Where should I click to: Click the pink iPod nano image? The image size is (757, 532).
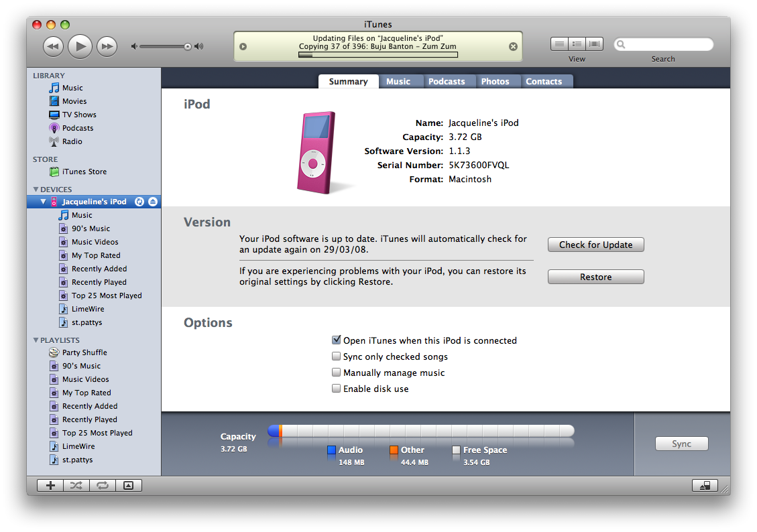pyautogui.click(x=316, y=152)
